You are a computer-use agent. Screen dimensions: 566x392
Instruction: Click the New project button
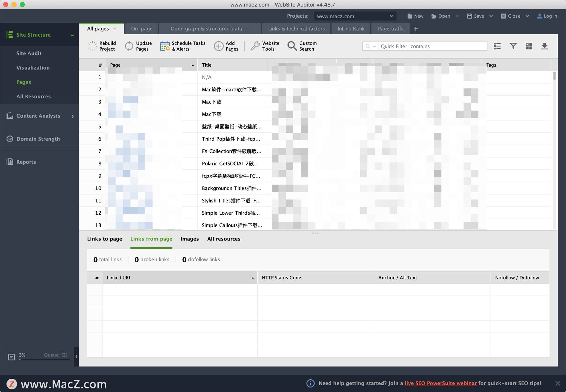pyautogui.click(x=415, y=16)
